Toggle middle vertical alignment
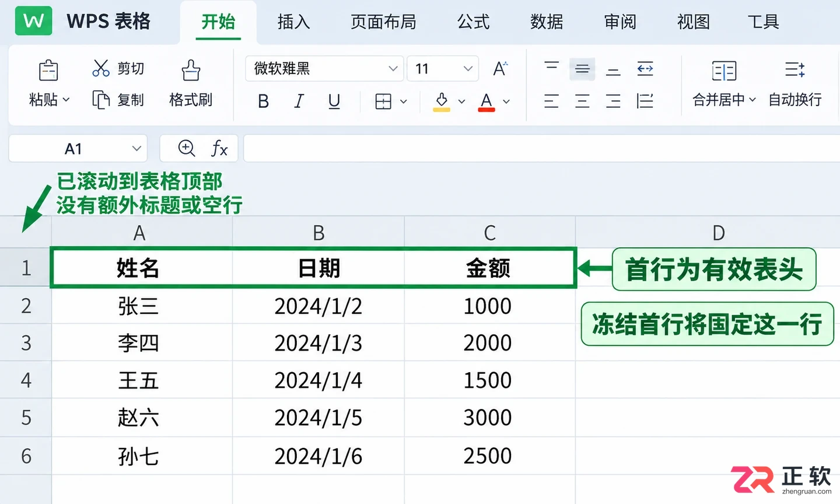This screenshot has width=840, height=504. pyautogui.click(x=582, y=69)
